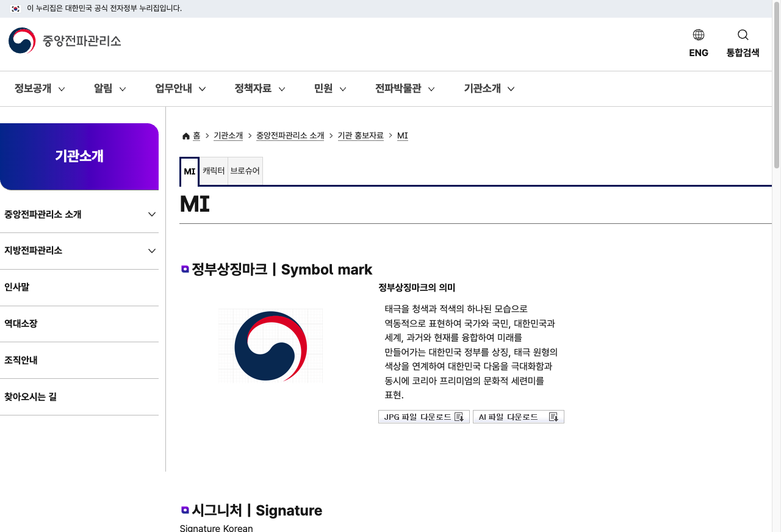Click the 중앙전파관리소 site title text

pos(82,41)
